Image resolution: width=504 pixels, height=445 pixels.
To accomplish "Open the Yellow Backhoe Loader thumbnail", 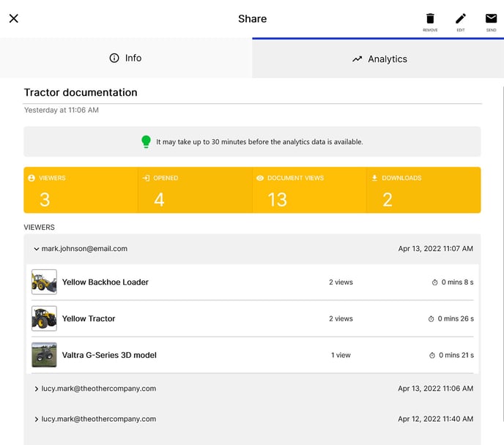I will [44, 282].
